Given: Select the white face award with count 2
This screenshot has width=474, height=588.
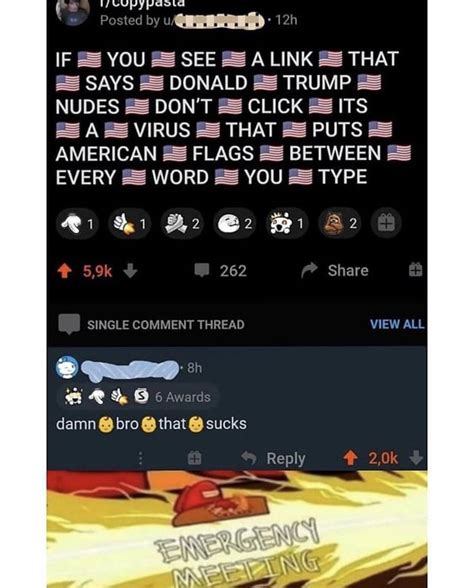Looking at the screenshot, I should [235, 224].
